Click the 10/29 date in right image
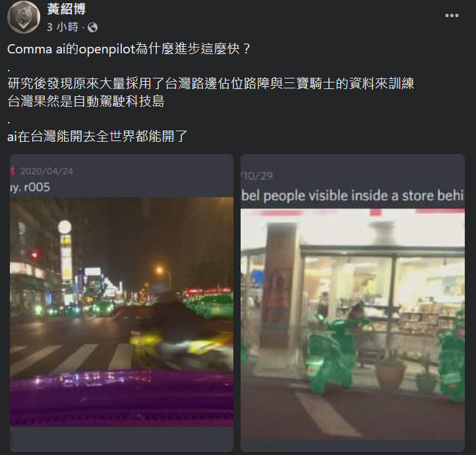 [x=257, y=176]
